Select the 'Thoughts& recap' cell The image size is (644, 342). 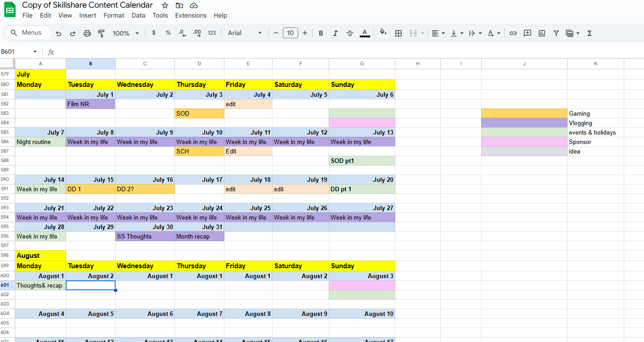pos(40,285)
